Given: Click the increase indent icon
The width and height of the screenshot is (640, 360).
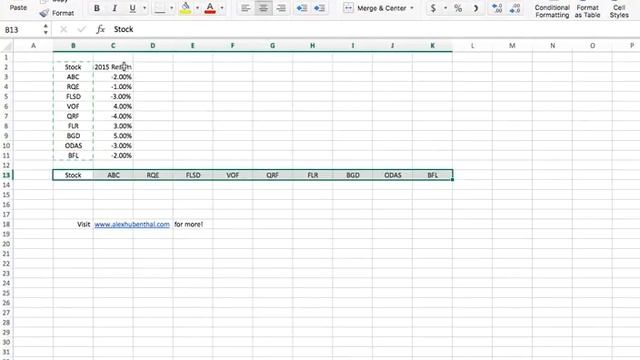Looking at the screenshot, I should coord(320,8).
